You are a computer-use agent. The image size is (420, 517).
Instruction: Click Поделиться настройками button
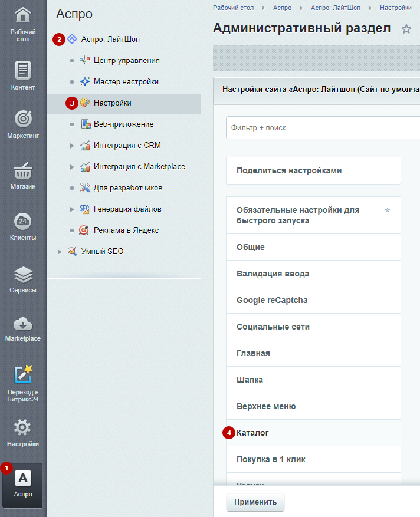pos(313,170)
